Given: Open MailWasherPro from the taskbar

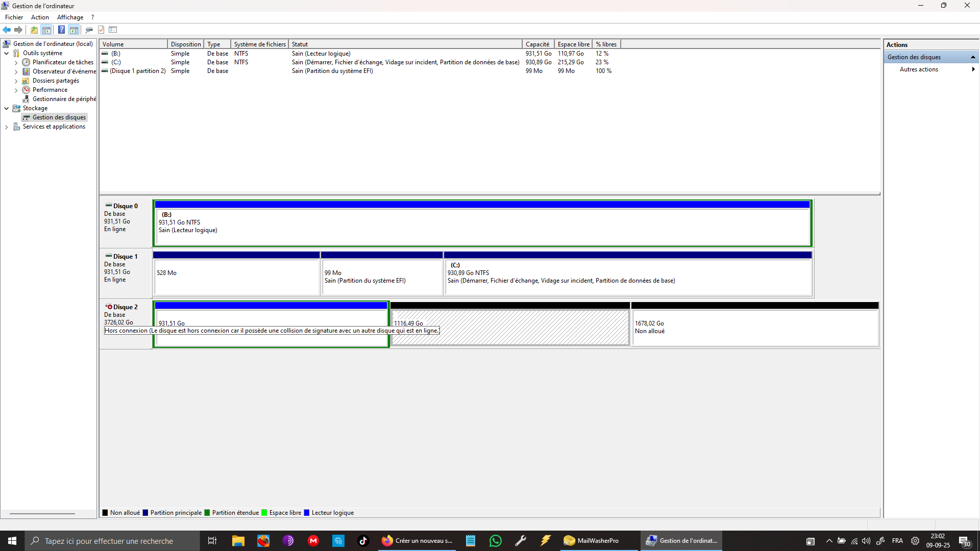Looking at the screenshot, I should pos(591,541).
